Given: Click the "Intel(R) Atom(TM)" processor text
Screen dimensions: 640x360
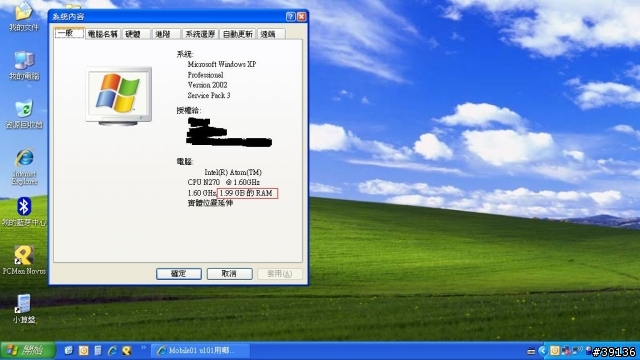Looking at the screenshot, I should 233,172.
